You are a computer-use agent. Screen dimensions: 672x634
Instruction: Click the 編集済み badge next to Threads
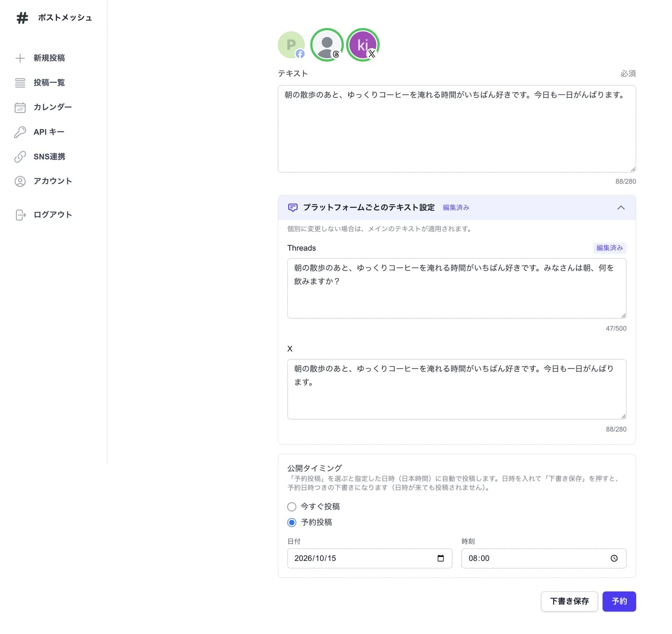coord(609,248)
